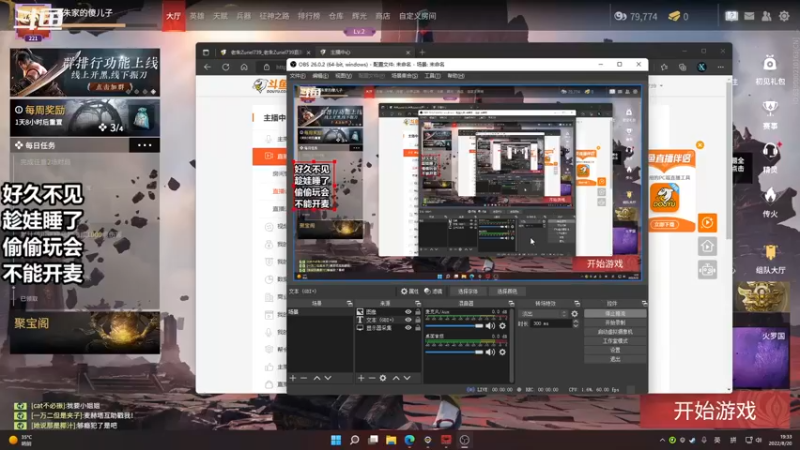Undock the 混音器 panel via its popout icon
Viewport: 800px width, 450px height.
point(511,304)
